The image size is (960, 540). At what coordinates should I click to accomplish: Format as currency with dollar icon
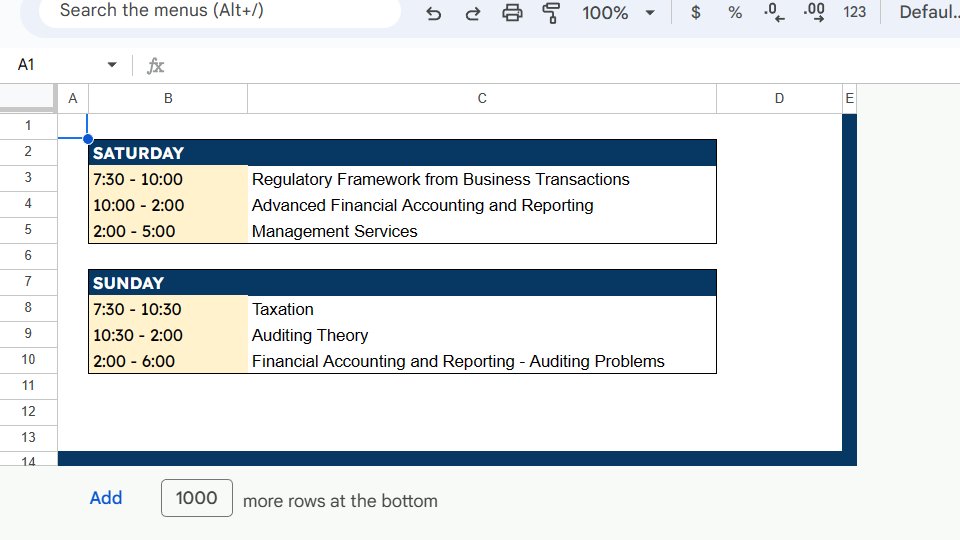(x=696, y=12)
